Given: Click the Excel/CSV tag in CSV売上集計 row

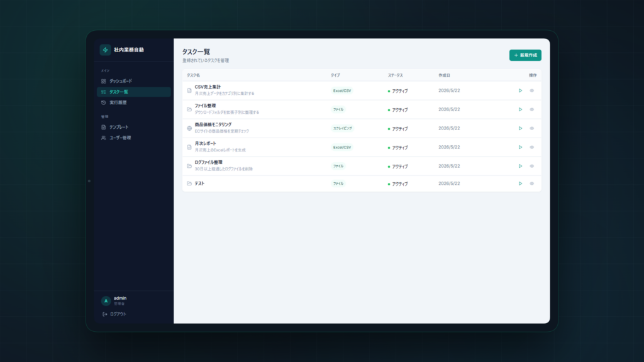Looking at the screenshot, I should point(342,90).
